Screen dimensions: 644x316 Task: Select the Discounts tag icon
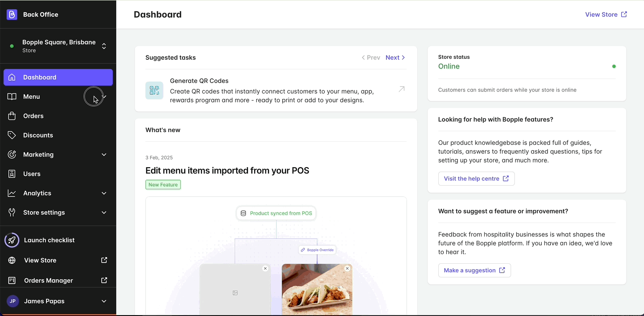click(x=12, y=135)
